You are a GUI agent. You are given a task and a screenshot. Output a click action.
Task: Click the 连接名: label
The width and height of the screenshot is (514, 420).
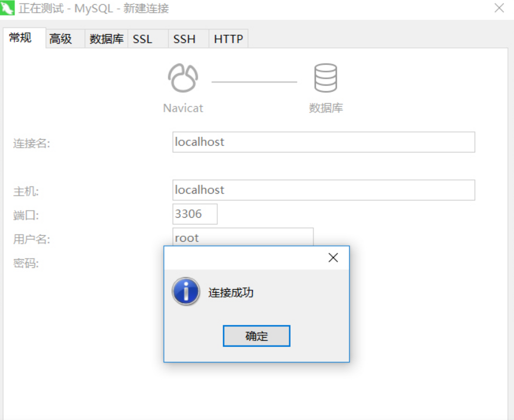click(31, 143)
